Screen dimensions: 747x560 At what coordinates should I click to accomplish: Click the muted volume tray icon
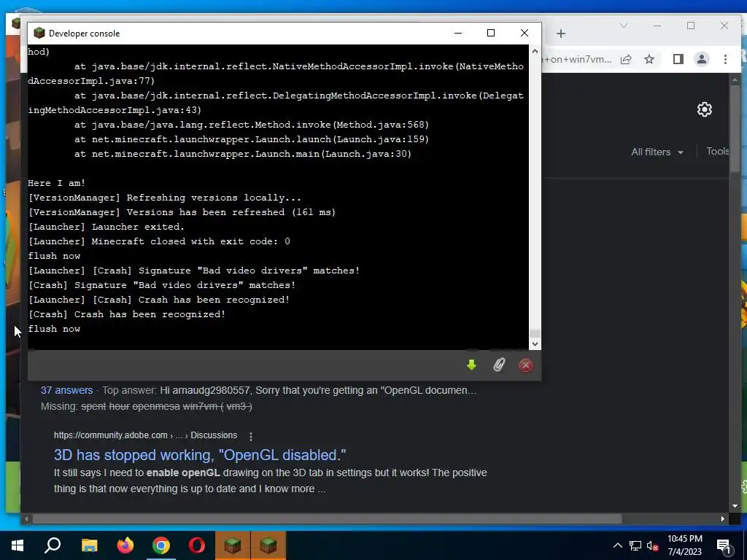pos(653,545)
